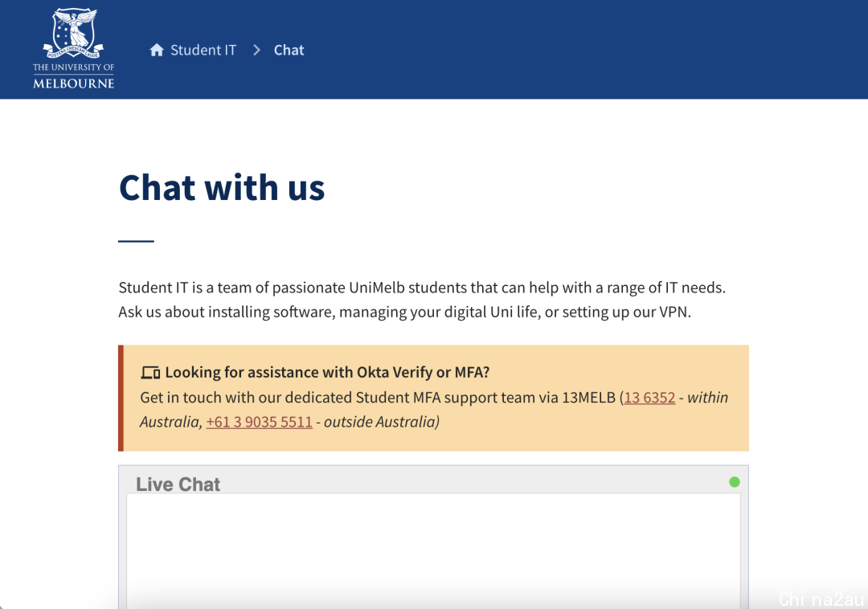Click the Chat with us heading
This screenshot has height=609, width=868.
tap(222, 187)
